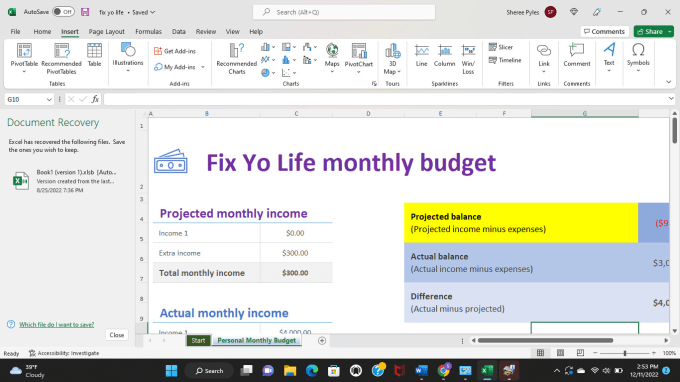Image resolution: width=680 pixels, height=382 pixels.
Task: Open Word from the taskbar
Action: (421, 371)
